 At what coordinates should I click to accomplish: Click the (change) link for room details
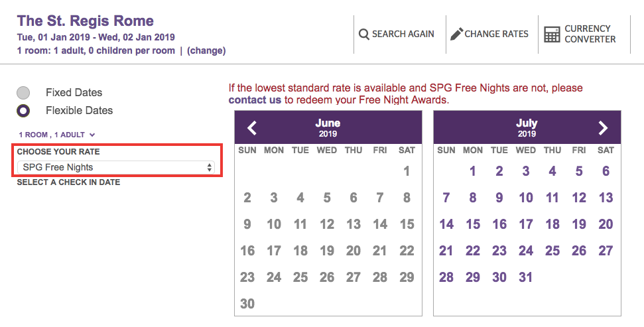pos(206,50)
